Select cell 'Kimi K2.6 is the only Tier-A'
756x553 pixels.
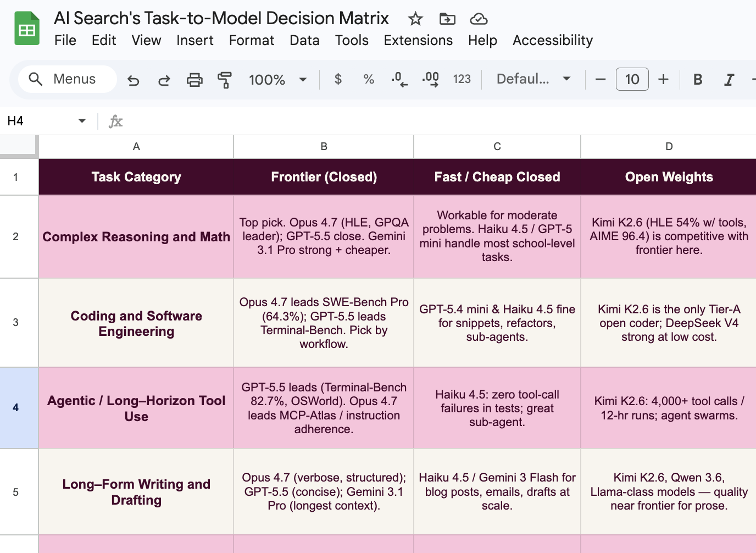pyautogui.click(x=669, y=323)
